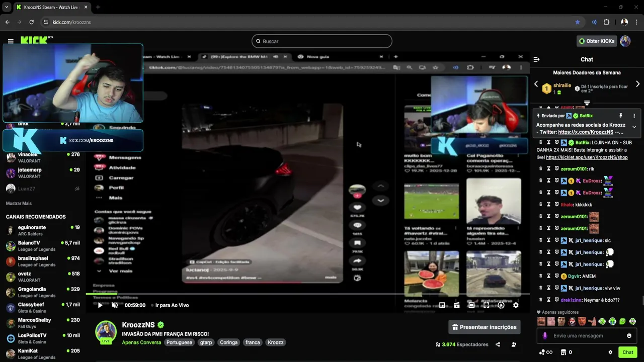Select the 'Kroozz' tag
Image resolution: width=644 pixels, height=362 pixels.
pyautogui.click(x=276, y=342)
